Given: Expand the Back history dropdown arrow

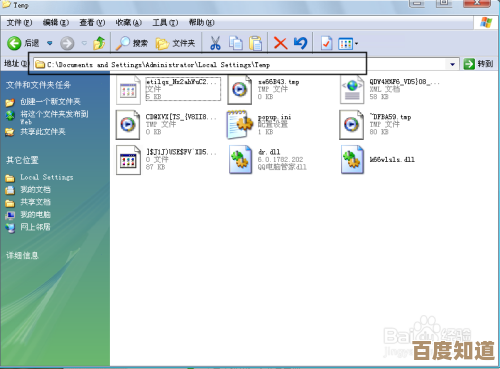Looking at the screenshot, I should pos(50,43).
